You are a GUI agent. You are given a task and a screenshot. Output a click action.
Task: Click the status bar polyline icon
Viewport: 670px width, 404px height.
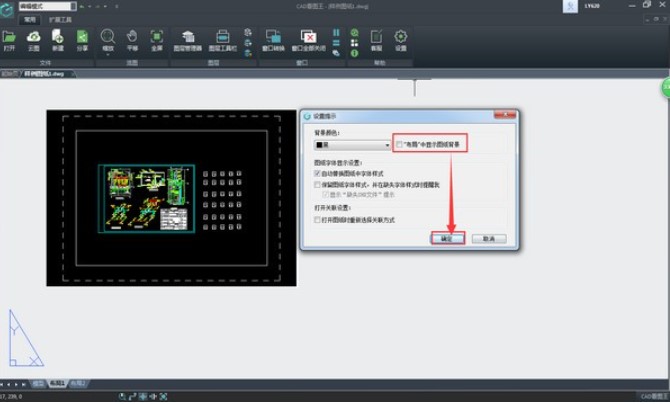132,396
